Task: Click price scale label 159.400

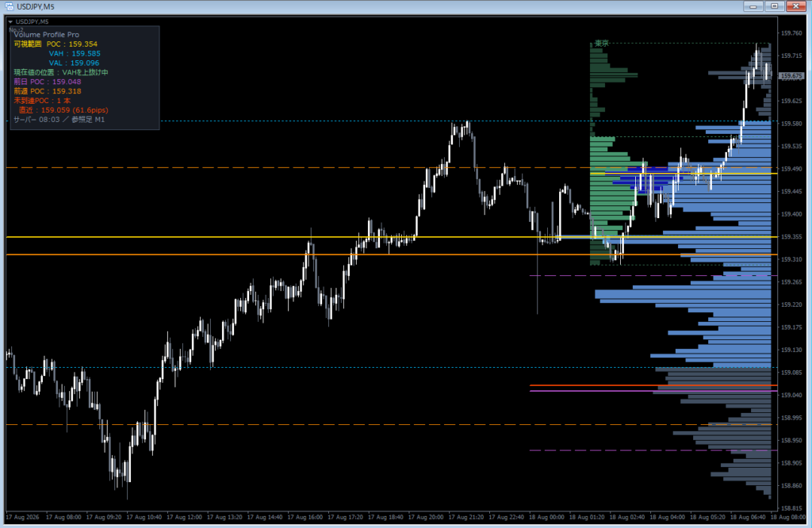Action: [791, 214]
